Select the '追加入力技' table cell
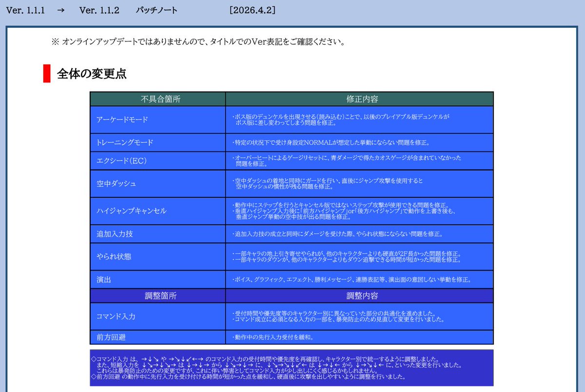 [158, 234]
